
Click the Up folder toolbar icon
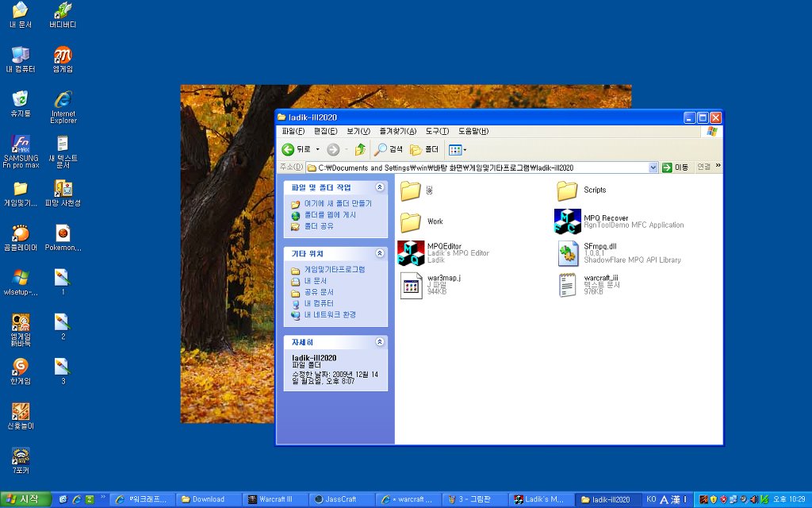click(x=360, y=149)
